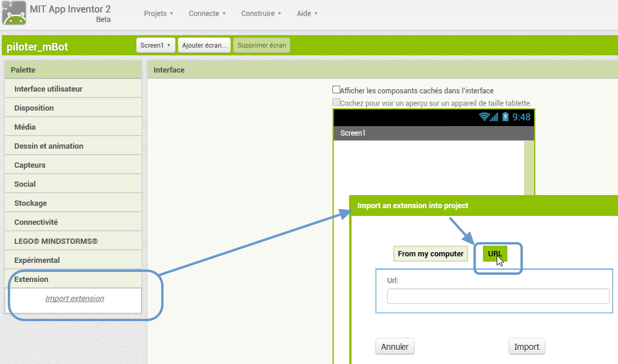
Task: Enable showing hidden components in the interface
Action: [x=336, y=90]
